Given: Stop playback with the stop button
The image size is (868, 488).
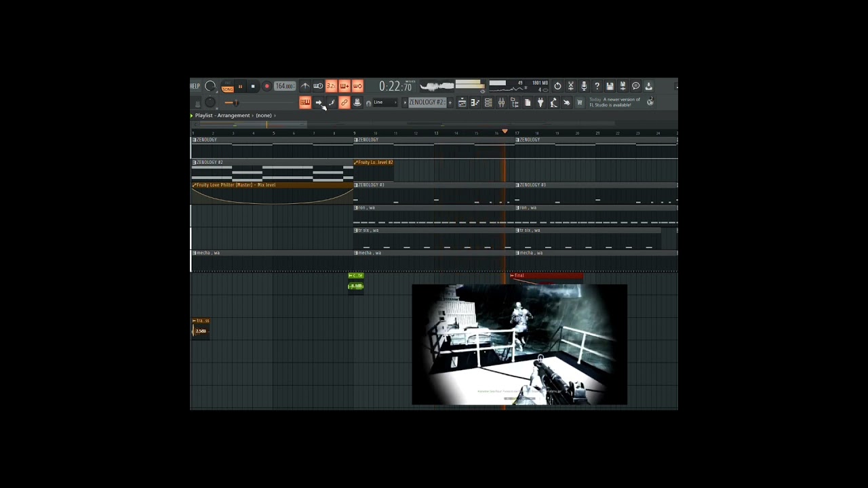Looking at the screenshot, I should click(253, 87).
